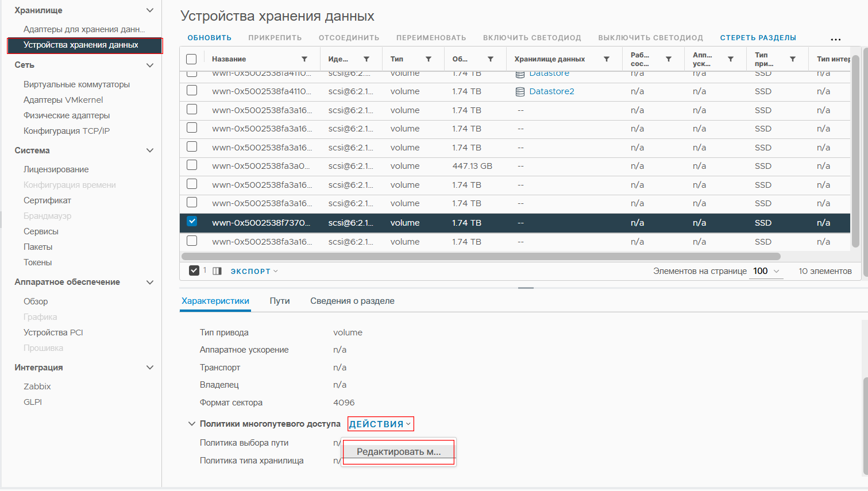Filter the Хранилище данных column
This screenshot has width=868, height=491.
[607, 59]
